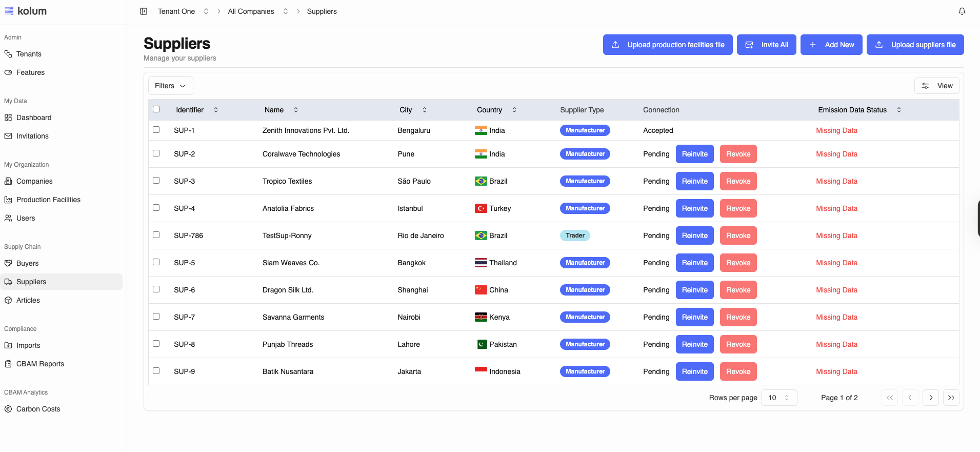Viewport: 980px width, 452px height.
Task: Go to next page arrow
Action: [930, 398]
